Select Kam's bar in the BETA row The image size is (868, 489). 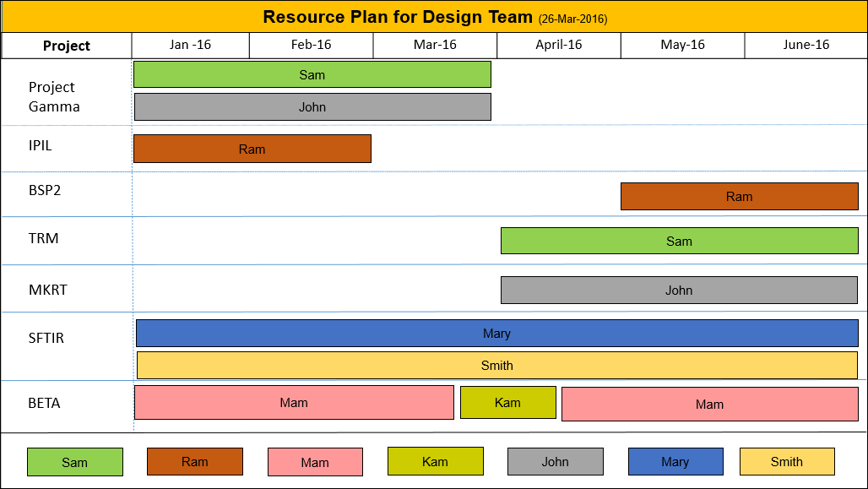(x=507, y=403)
